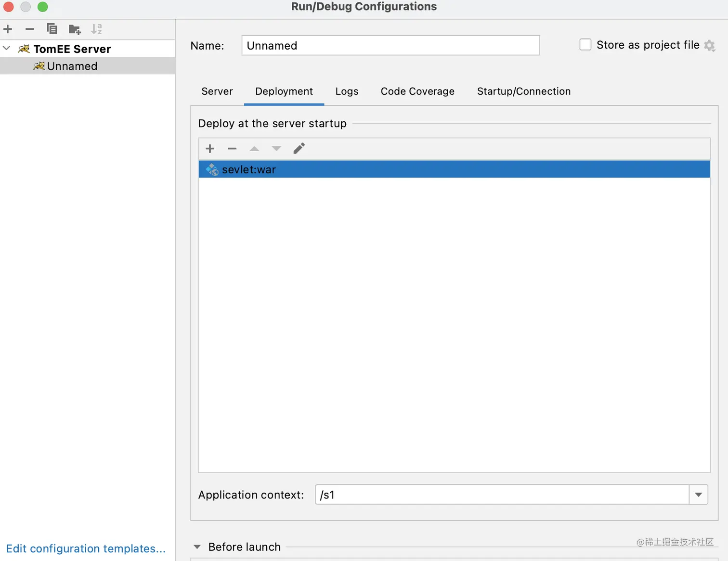Collapse the Before launch section
The image size is (728, 561).
197,547
